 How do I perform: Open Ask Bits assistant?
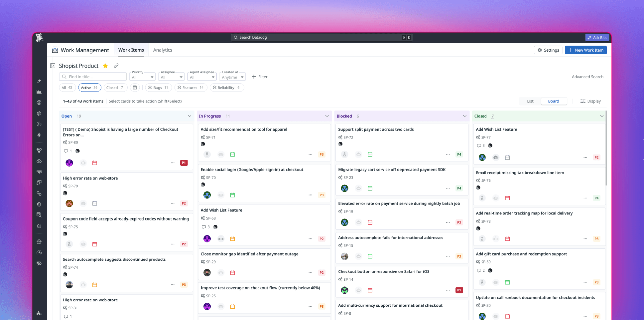597,38
